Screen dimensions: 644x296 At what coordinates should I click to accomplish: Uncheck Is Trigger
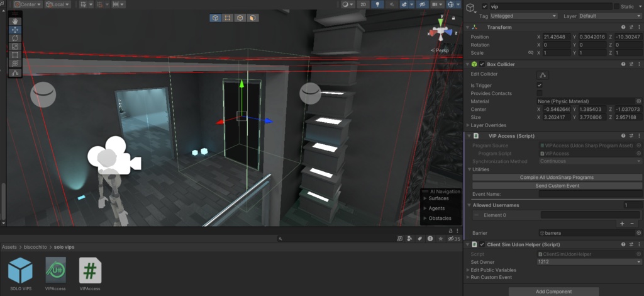click(x=540, y=85)
